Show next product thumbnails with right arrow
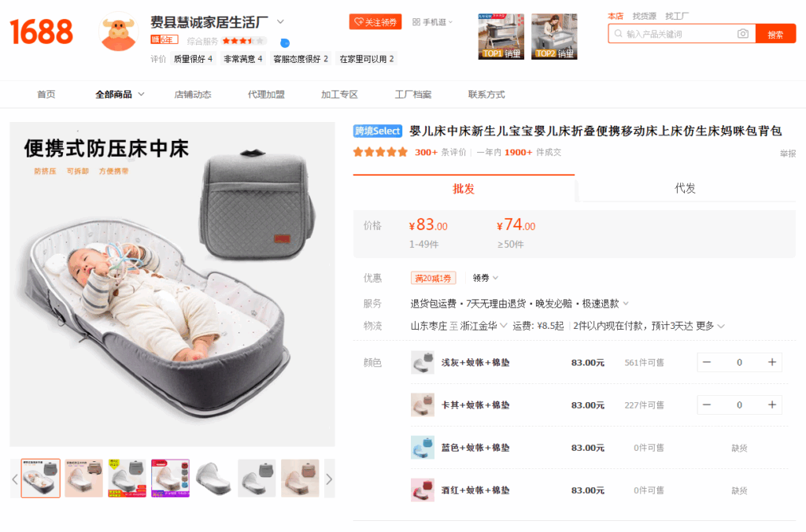This screenshot has width=806, height=532. 329,479
